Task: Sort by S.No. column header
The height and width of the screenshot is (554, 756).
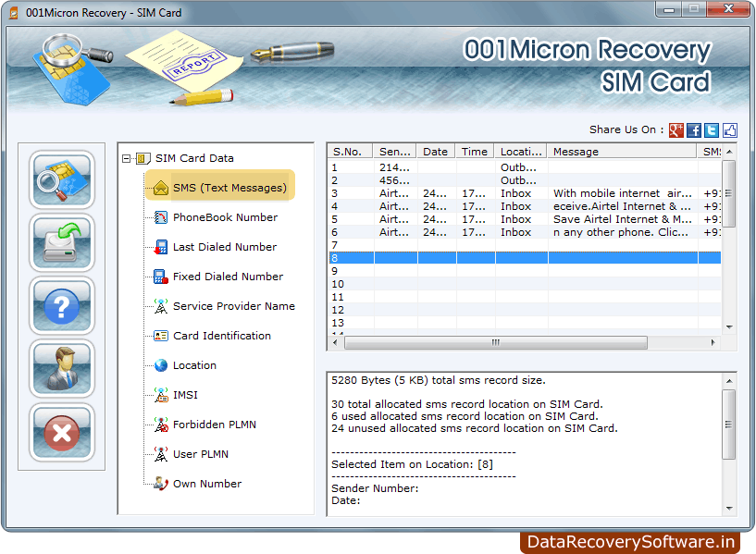Action: (351, 152)
